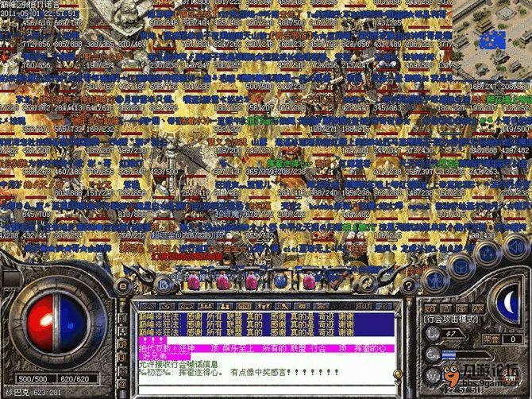
Task: Click the OUT button on chat toolbar
Action: tap(364, 306)
